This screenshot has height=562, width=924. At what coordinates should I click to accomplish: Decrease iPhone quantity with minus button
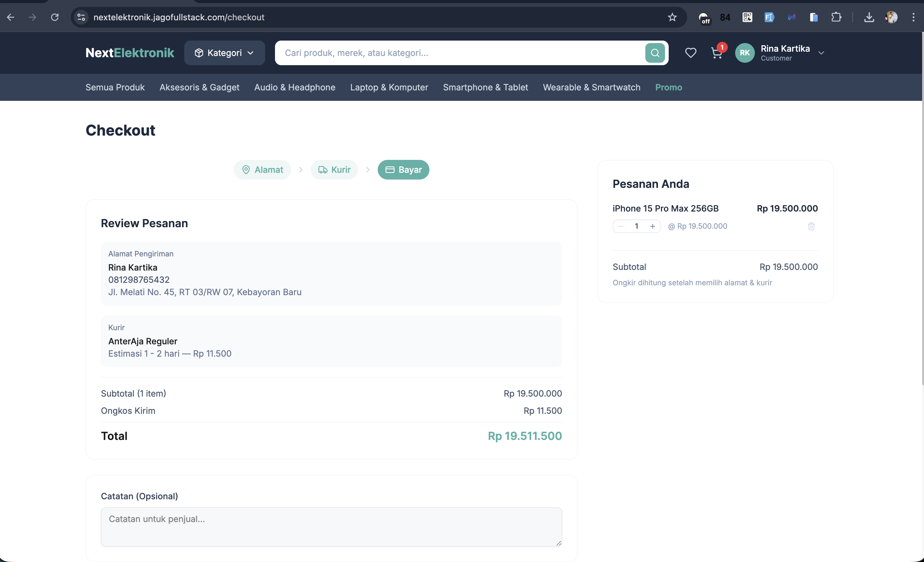click(621, 226)
